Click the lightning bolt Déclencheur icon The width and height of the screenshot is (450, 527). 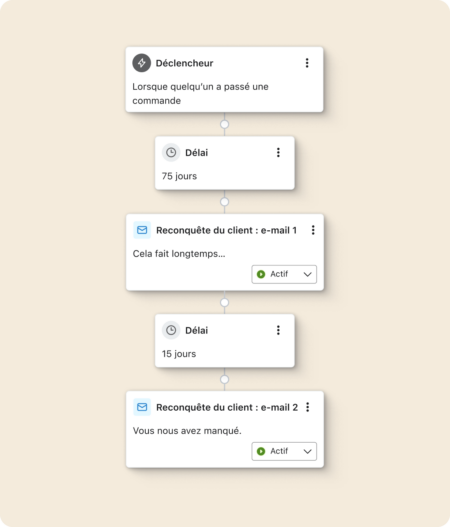pyautogui.click(x=141, y=63)
